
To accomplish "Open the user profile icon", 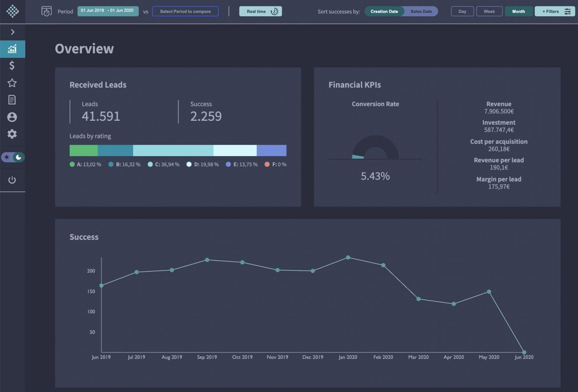I will point(12,117).
